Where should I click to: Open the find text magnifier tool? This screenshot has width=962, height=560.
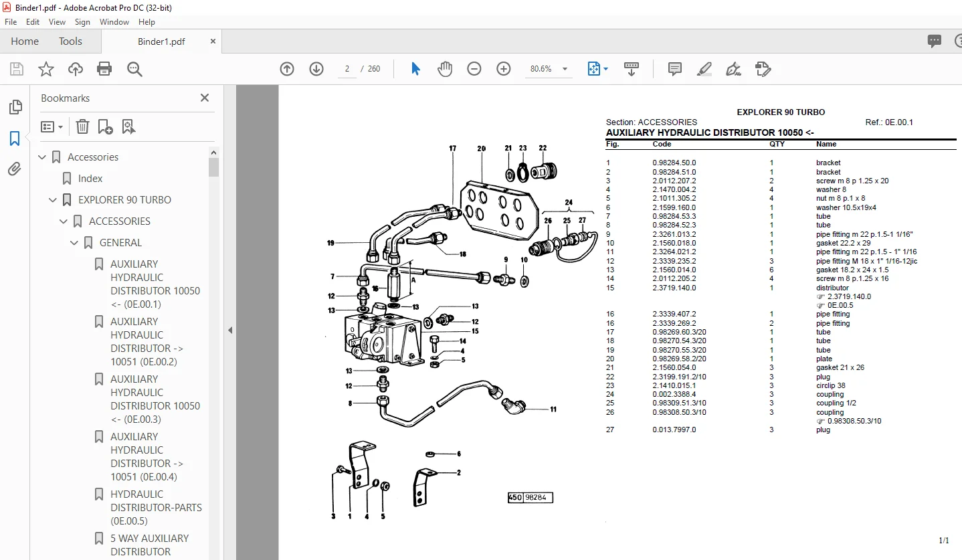134,69
